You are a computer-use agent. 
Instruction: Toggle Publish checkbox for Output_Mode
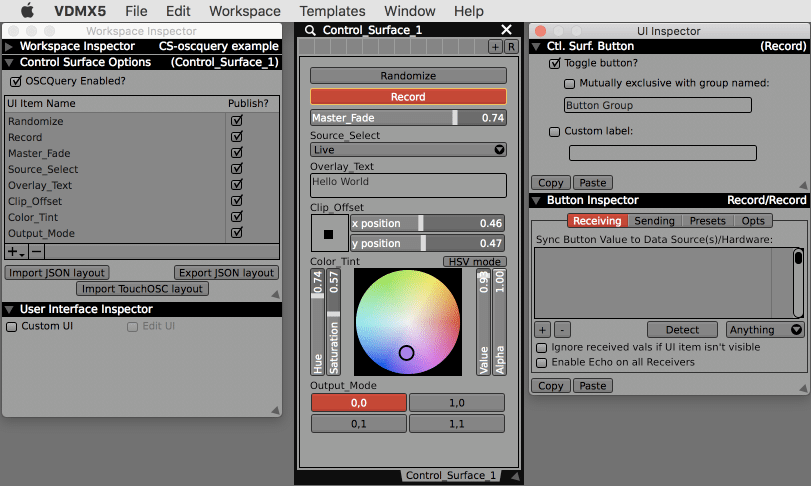tap(237, 233)
